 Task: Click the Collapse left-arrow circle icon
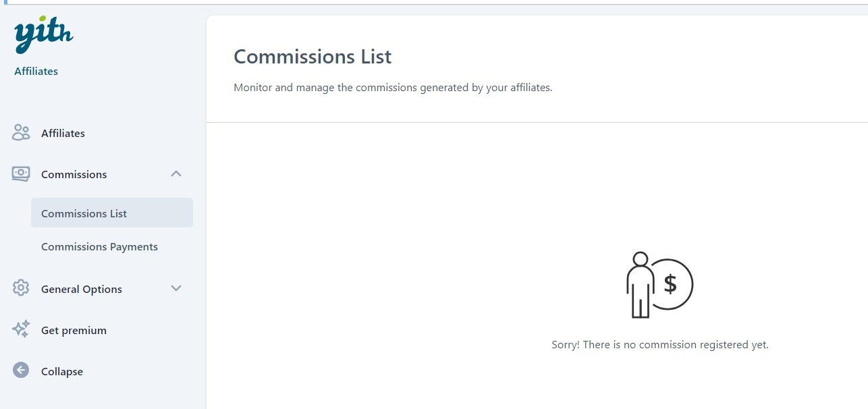click(21, 371)
